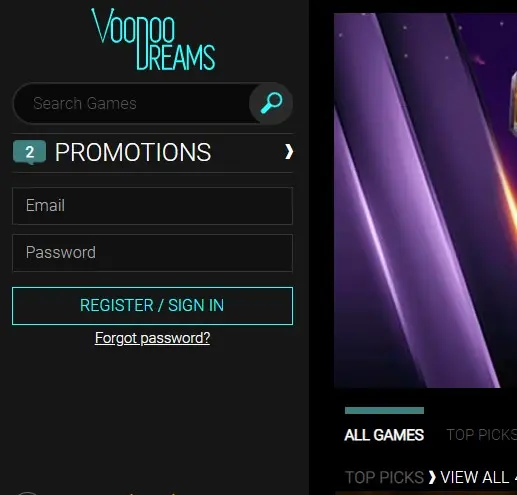Click the game thumbnail strip below TOP PICKS
Image resolution: width=517 pixels, height=495 pixels.
(x=426, y=493)
